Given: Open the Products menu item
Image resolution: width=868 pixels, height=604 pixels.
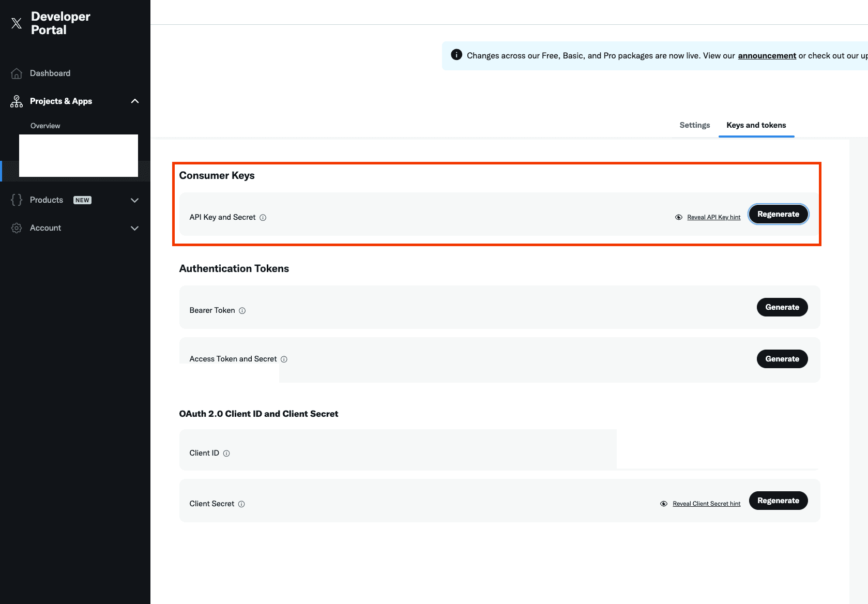Looking at the screenshot, I should click(47, 200).
